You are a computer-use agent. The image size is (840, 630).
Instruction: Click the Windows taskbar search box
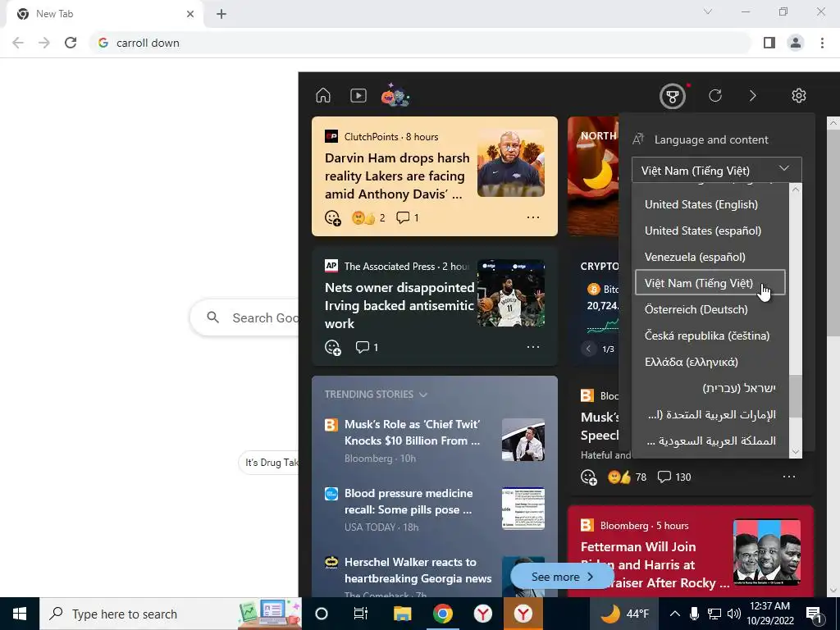click(171, 614)
